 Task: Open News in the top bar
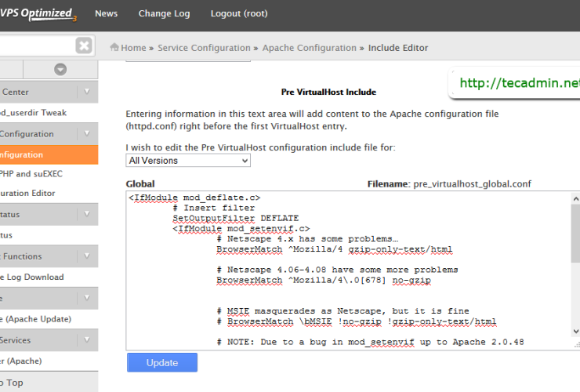tap(106, 13)
